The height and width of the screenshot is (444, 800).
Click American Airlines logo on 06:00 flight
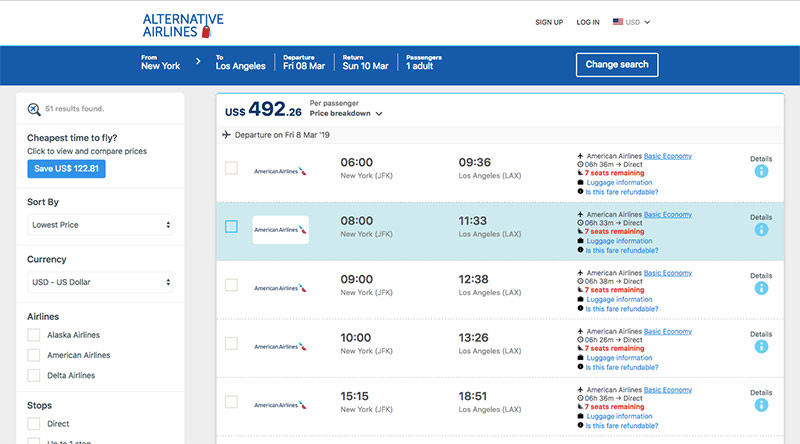point(280,171)
